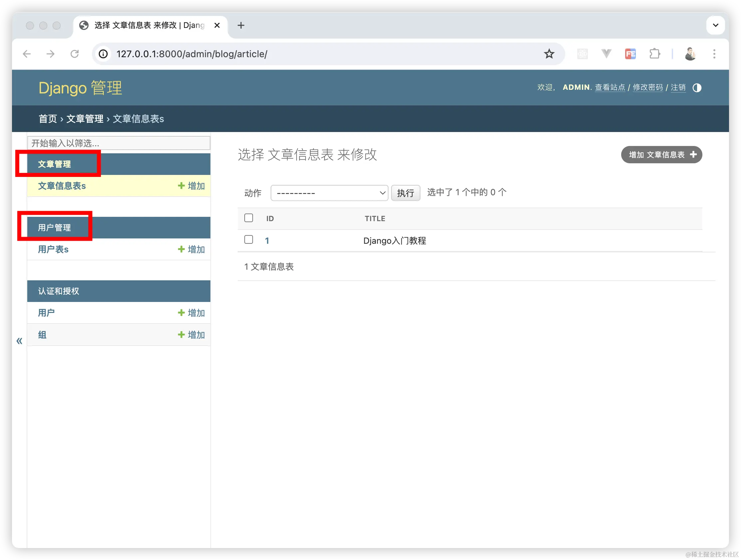The image size is (741, 560).
Task: Click the FE extension icon
Action: [630, 54]
